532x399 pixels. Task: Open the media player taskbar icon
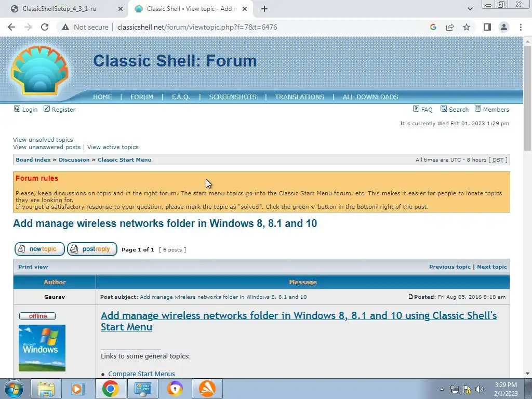pos(77,389)
